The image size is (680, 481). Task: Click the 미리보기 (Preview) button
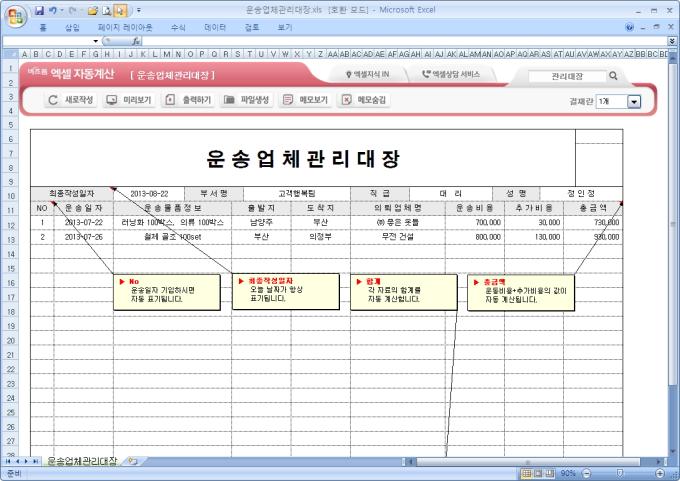[x=129, y=100]
